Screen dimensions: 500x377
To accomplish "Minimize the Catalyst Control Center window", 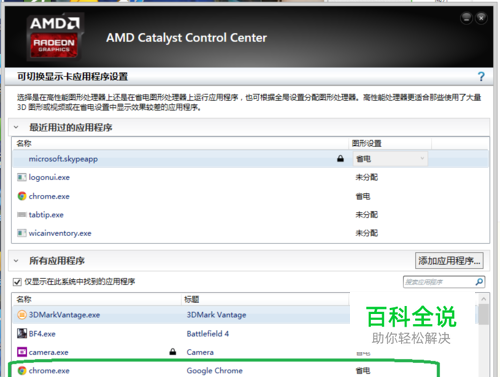I will [x=466, y=18].
